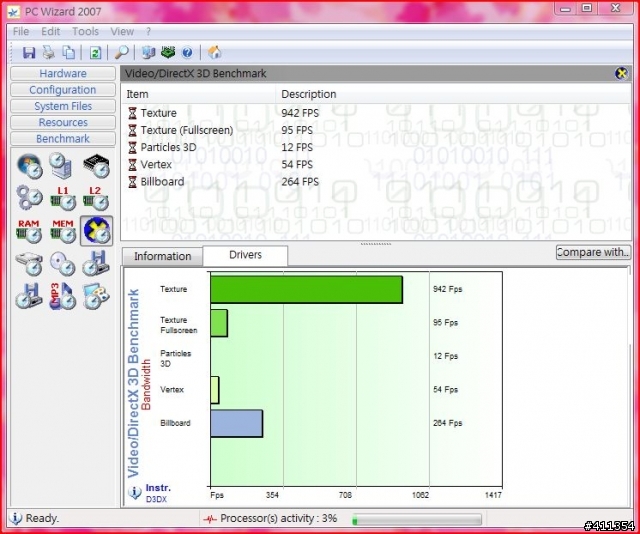Image resolution: width=640 pixels, height=534 pixels.
Task: Click the green Texture bar in chart
Action: [x=307, y=289]
